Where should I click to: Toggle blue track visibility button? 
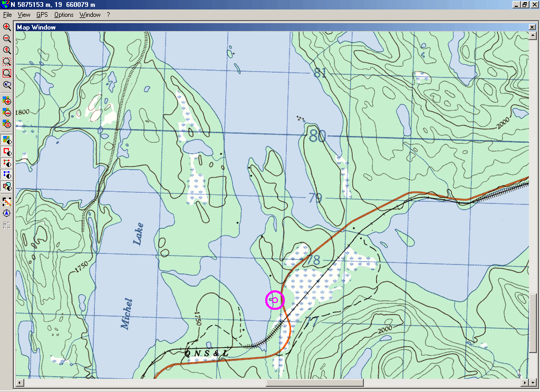pyautogui.click(x=7, y=175)
